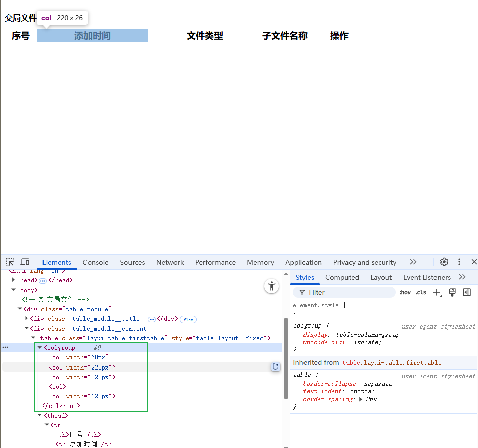Screen dimensions: 478x448
Task: Open the Network tab
Action: pos(170,262)
